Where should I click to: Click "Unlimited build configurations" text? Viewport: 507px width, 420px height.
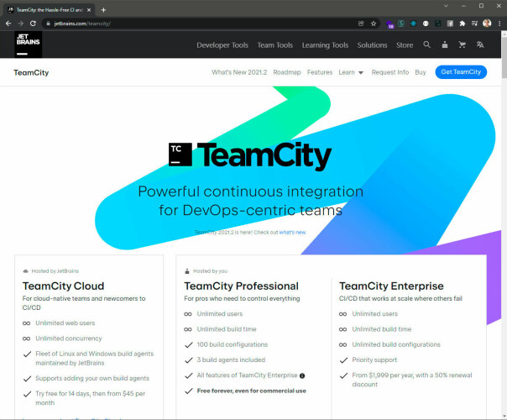pos(396,344)
